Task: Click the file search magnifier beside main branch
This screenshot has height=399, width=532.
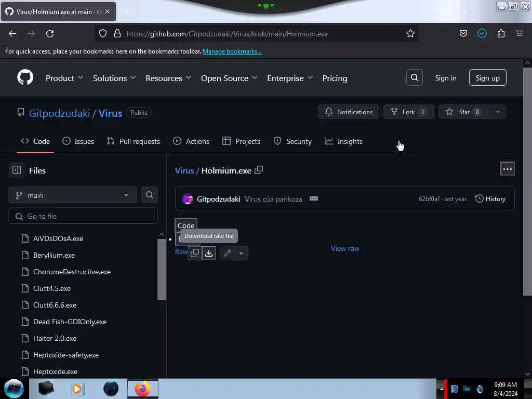Action: pos(149,195)
